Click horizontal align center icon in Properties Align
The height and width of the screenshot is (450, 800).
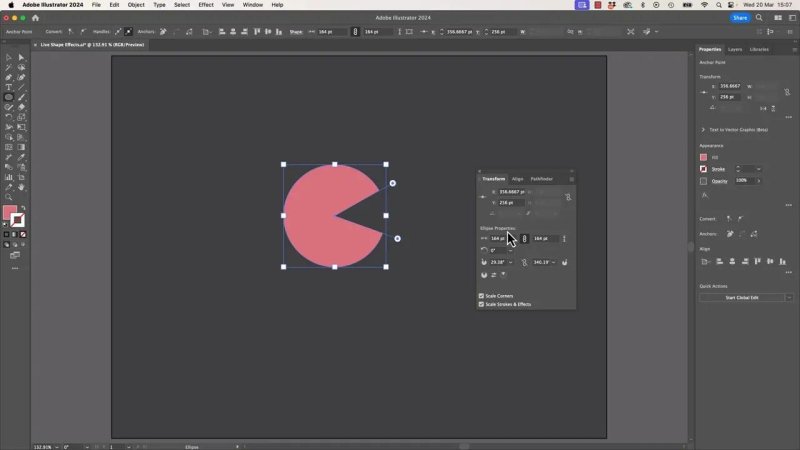click(732, 262)
